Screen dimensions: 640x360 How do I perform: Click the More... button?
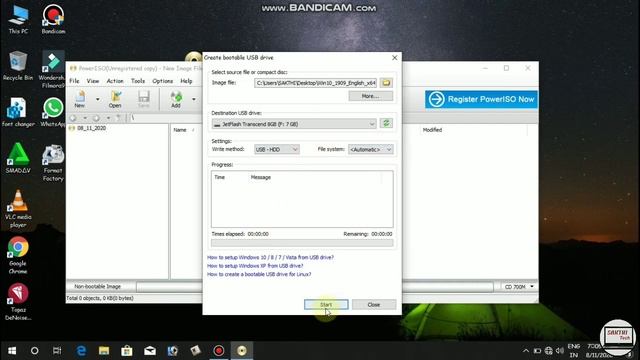[371, 96]
